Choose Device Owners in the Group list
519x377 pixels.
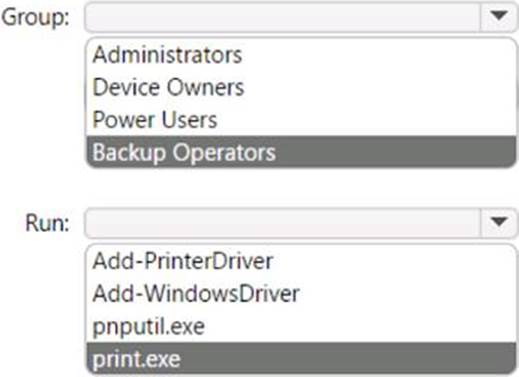(168, 87)
